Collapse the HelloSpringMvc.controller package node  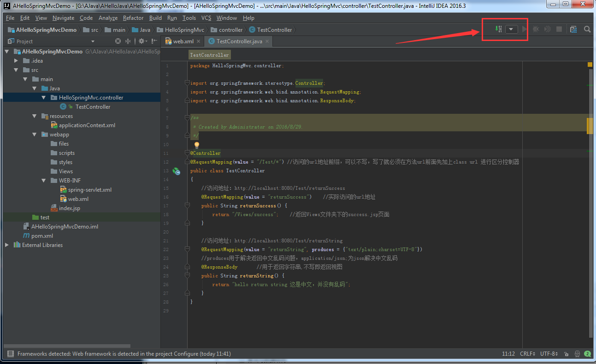[x=44, y=98]
